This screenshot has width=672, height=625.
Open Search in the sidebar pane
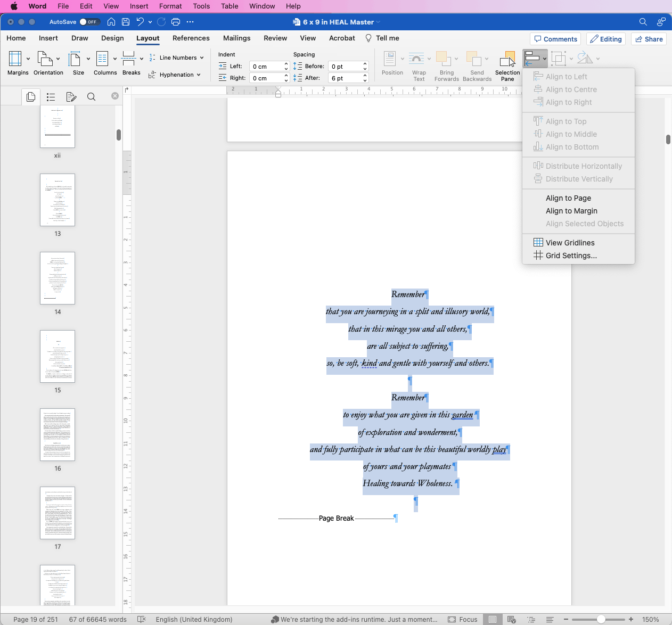(91, 96)
